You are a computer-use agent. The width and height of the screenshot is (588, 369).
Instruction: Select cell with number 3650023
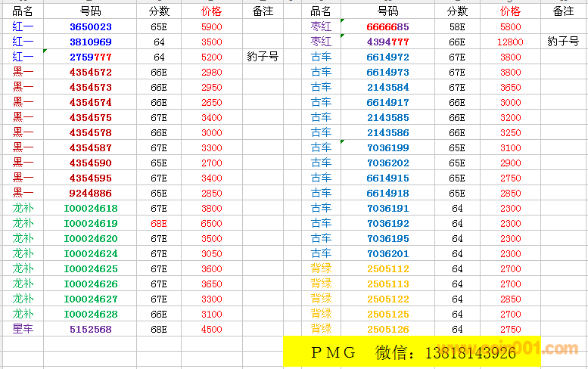point(90,26)
